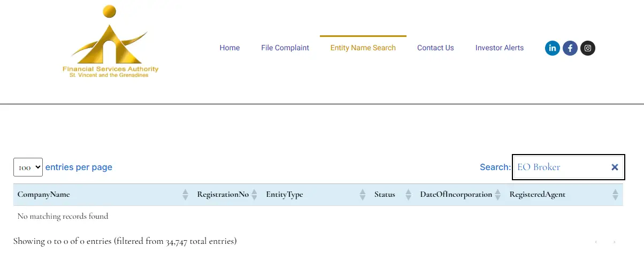
Task: Go to previous page arrow
Action: pyautogui.click(x=596, y=242)
